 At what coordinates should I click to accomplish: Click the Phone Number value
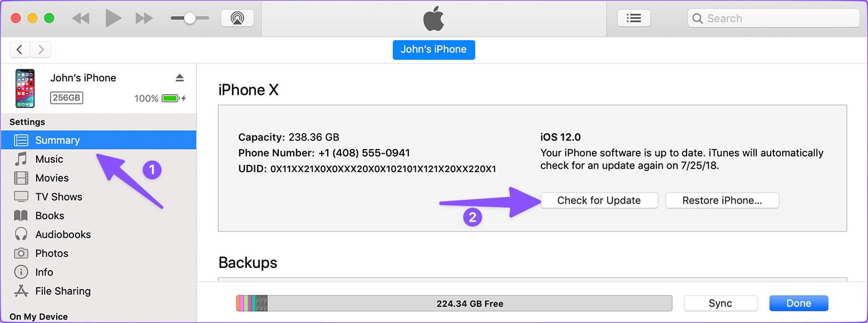tap(364, 153)
